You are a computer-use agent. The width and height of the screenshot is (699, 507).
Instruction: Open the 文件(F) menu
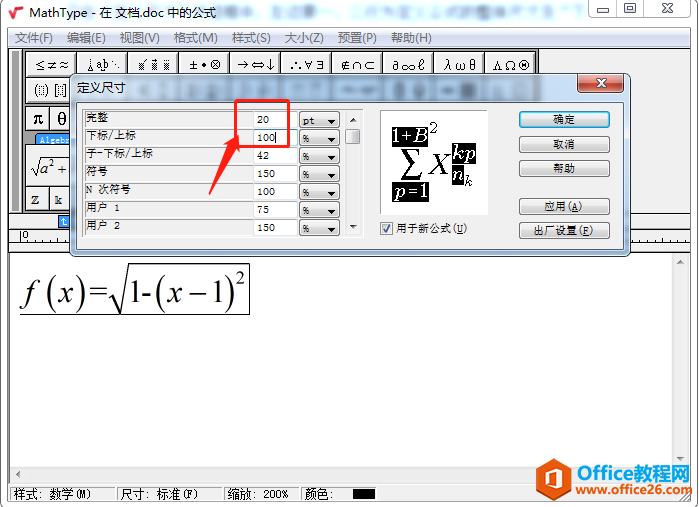coord(34,38)
